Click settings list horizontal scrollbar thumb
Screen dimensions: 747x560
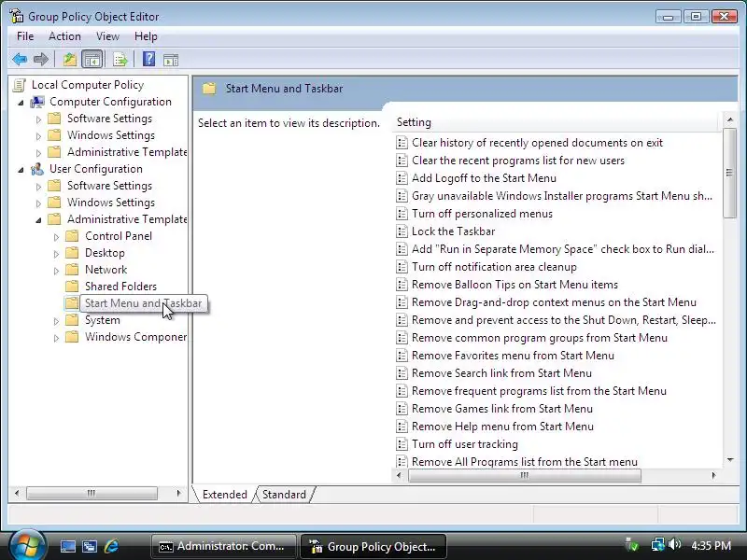click(525, 475)
